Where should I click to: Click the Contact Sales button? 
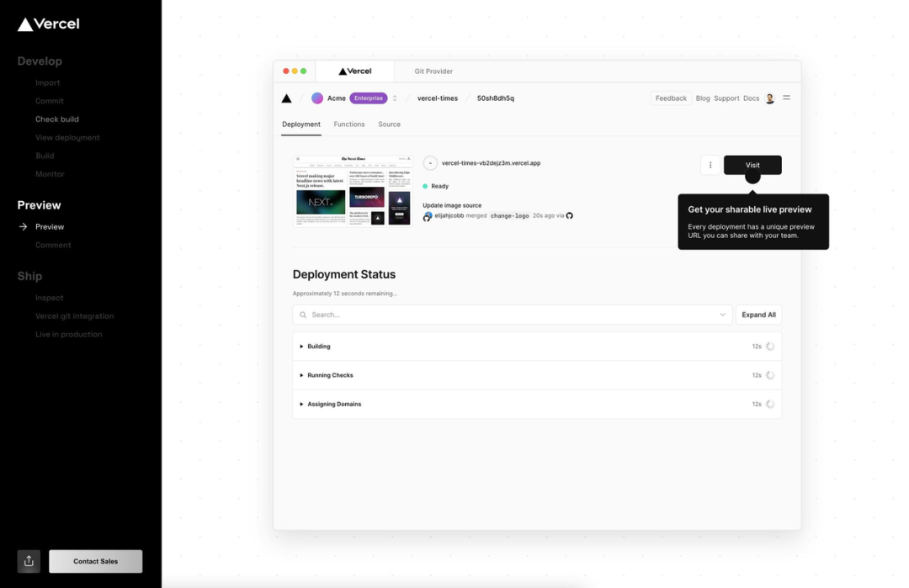point(96,561)
